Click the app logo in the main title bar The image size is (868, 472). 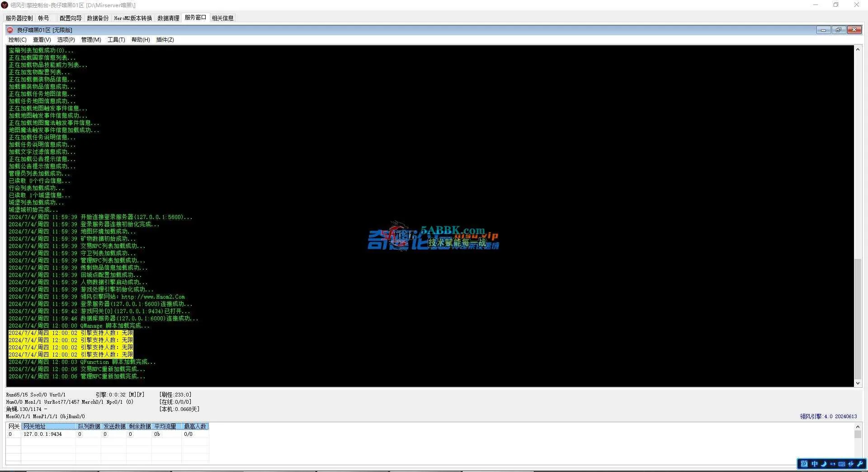5,5
